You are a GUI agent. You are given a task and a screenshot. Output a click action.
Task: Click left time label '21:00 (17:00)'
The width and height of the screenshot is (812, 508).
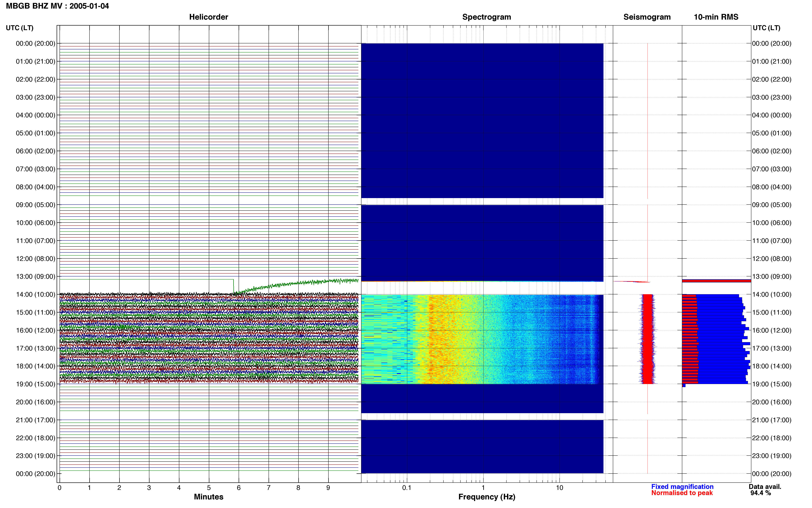pyautogui.click(x=36, y=420)
